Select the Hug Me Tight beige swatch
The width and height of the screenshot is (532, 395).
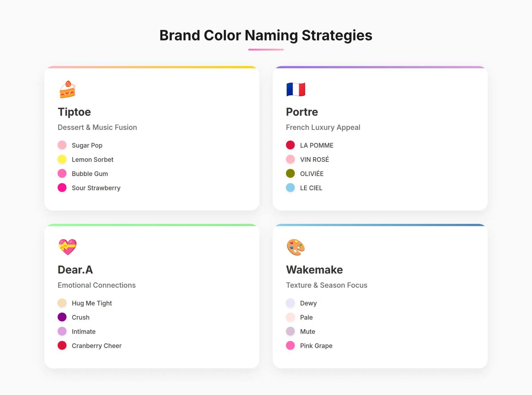click(62, 303)
